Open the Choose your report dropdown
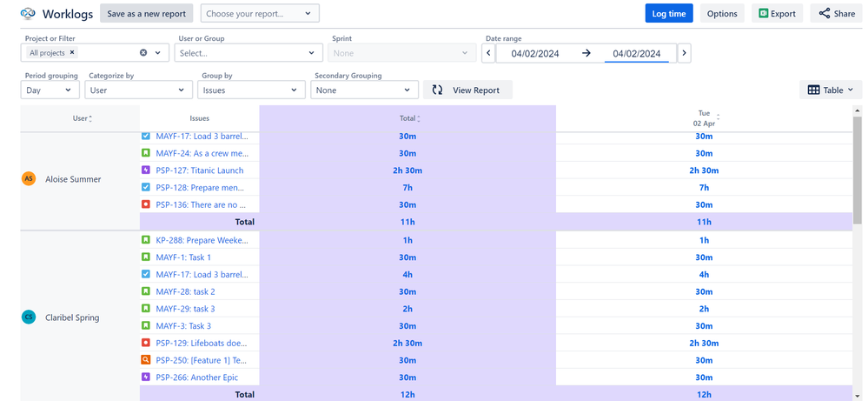This screenshot has height=401, width=868. 260,13
